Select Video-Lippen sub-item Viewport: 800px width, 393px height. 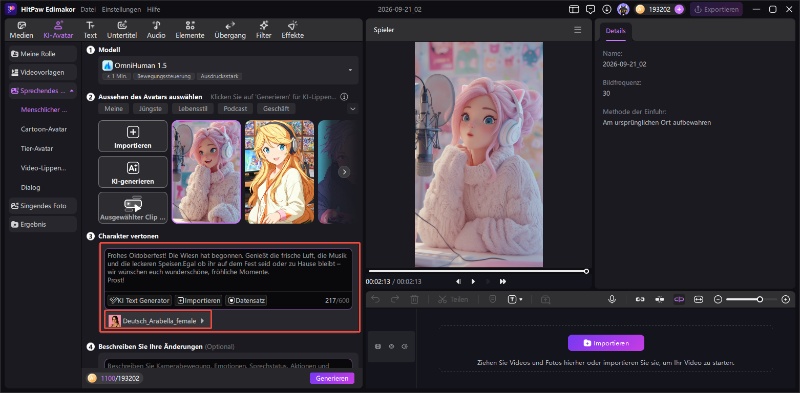[x=44, y=168]
